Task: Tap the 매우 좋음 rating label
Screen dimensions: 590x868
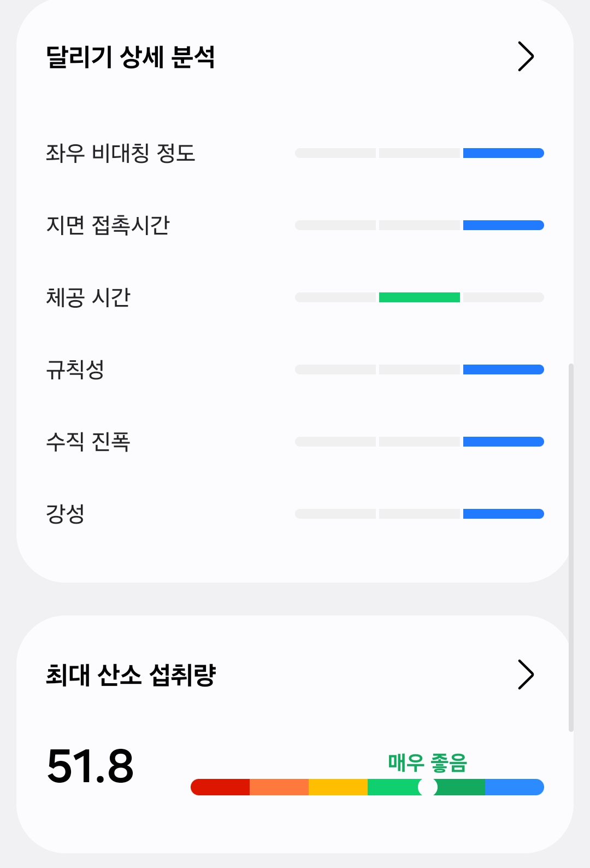Action: coord(427,763)
